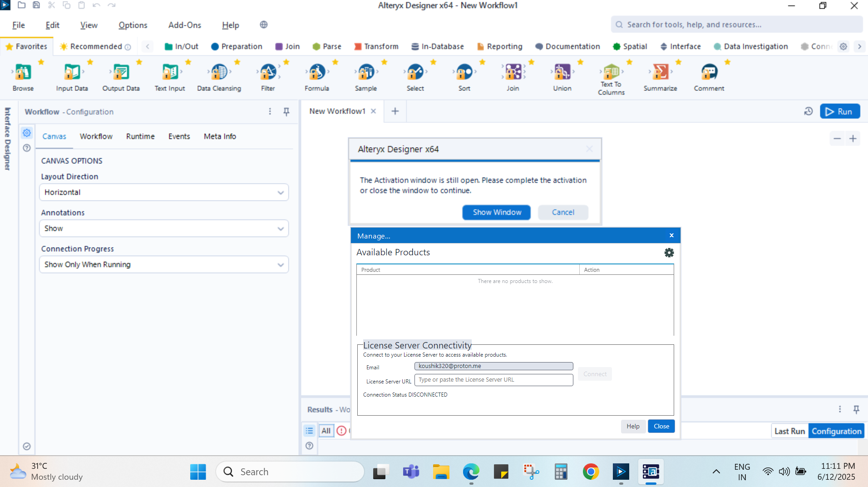Pick the Input Data tool
The width and height of the screenshot is (868, 487).
click(72, 72)
